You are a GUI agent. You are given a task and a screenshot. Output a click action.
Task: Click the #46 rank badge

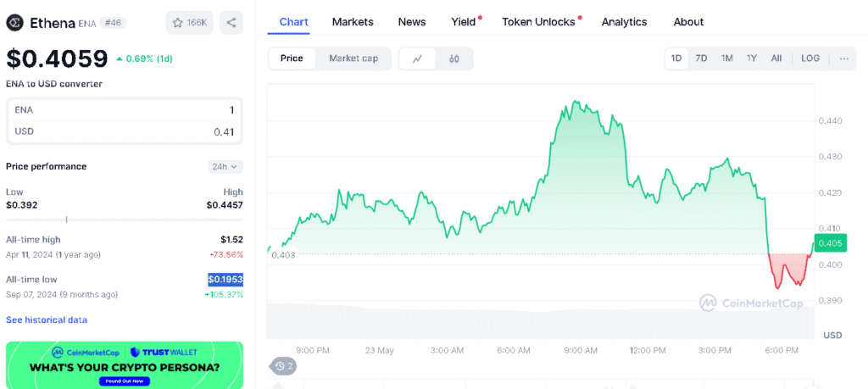point(114,23)
